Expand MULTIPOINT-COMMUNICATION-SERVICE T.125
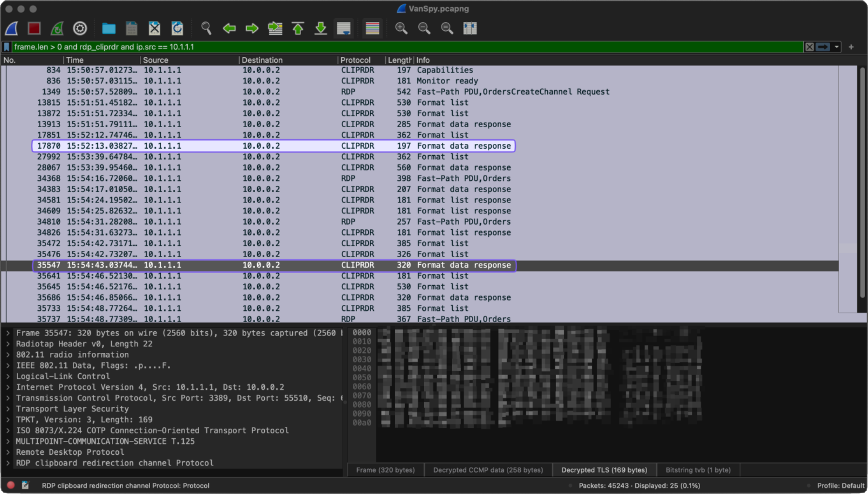 click(x=7, y=441)
